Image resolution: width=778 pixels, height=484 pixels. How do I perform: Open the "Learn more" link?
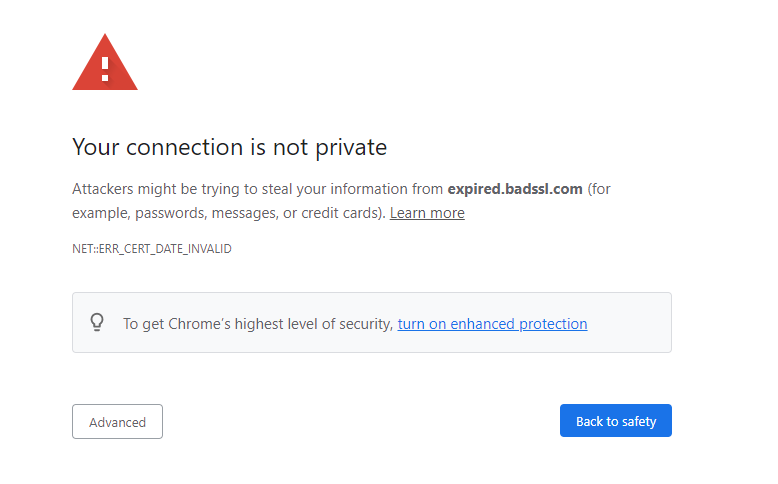[x=427, y=213]
